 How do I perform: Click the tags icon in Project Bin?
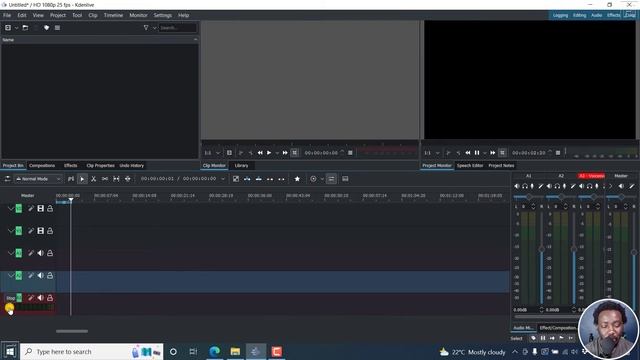[x=47, y=28]
